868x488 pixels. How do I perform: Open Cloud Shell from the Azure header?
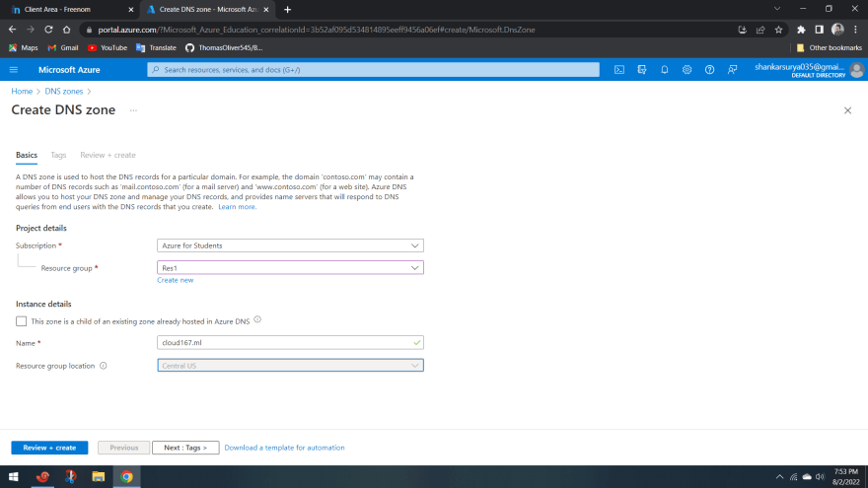click(x=619, y=70)
